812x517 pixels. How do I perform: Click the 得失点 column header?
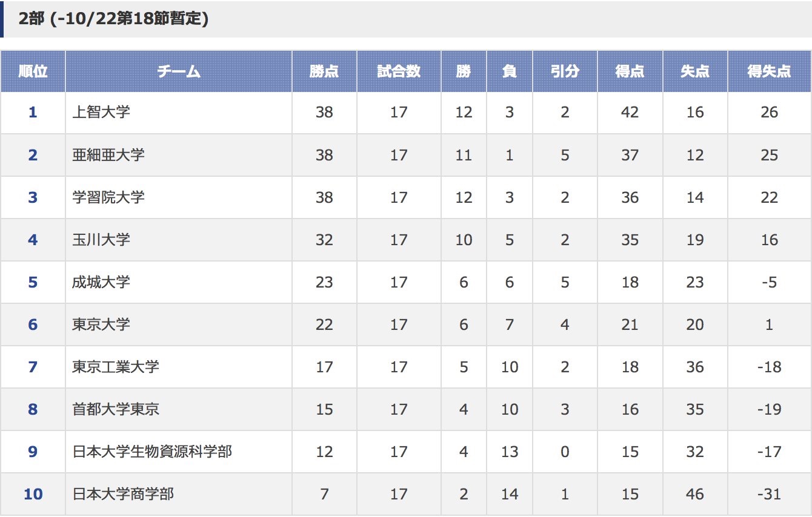(x=770, y=71)
